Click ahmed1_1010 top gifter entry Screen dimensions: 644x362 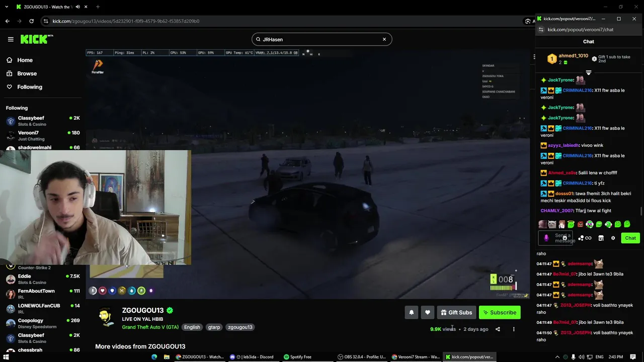(x=568, y=59)
